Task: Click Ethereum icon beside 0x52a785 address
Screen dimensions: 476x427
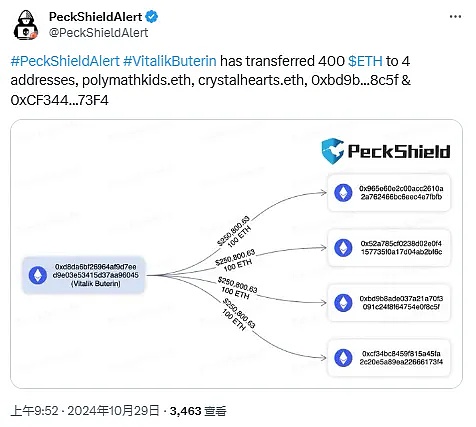Action: coord(343,248)
